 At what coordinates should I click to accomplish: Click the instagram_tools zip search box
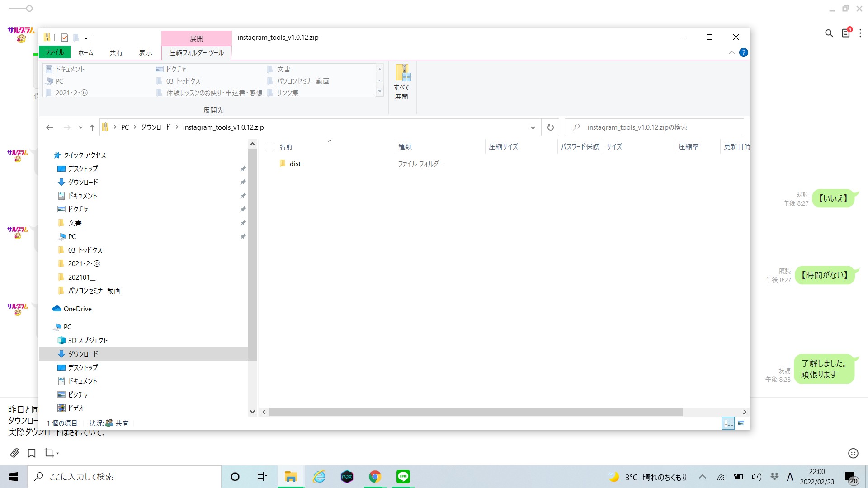(654, 127)
